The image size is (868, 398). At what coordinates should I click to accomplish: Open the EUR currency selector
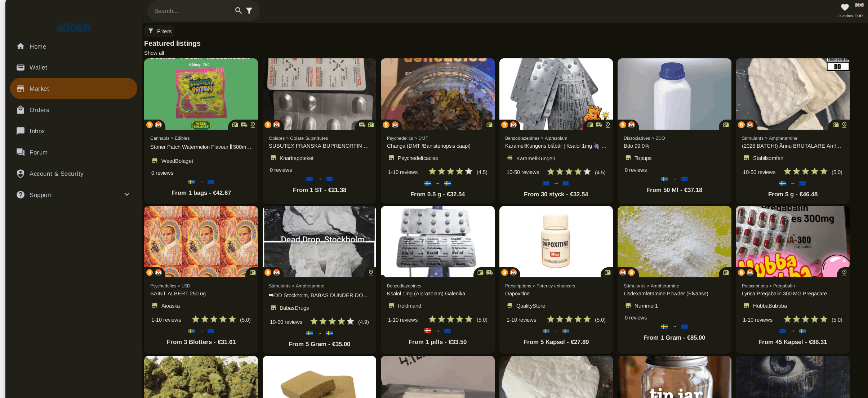coord(858,16)
